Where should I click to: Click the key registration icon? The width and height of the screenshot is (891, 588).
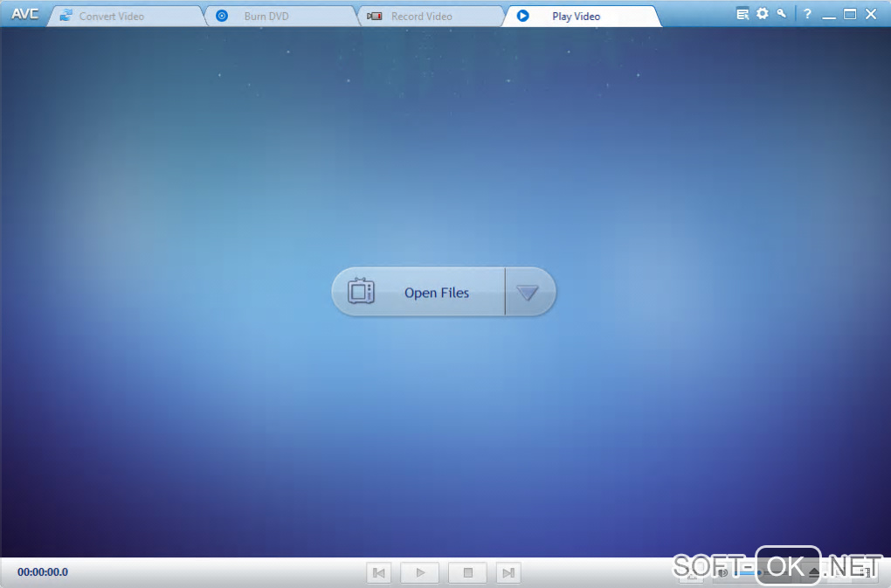(782, 14)
